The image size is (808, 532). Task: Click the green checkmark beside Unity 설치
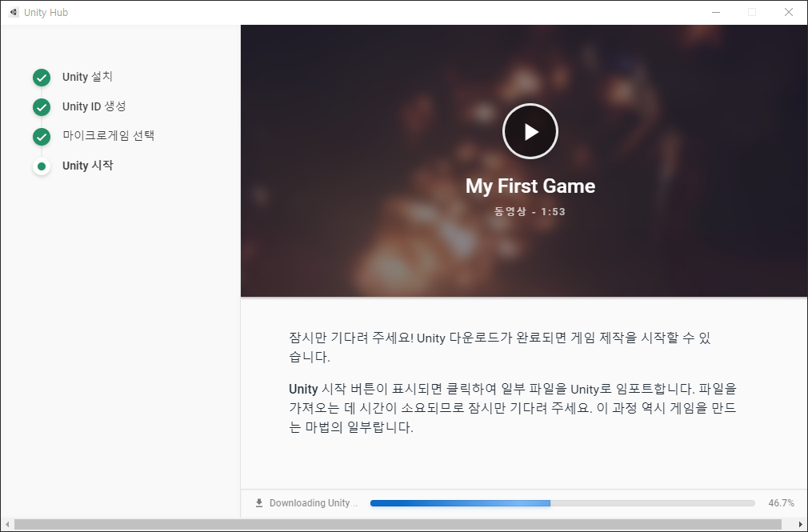click(x=42, y=78)
